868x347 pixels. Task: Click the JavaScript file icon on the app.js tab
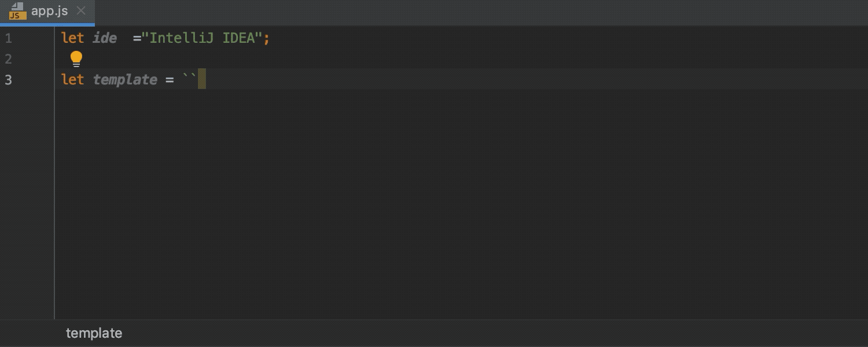pyautogui.click(x=16, y=10)
